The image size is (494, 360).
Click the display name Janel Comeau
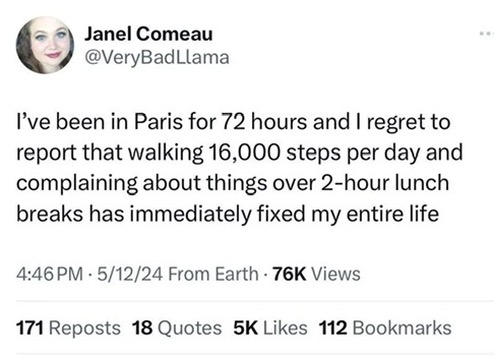point(148,34)
